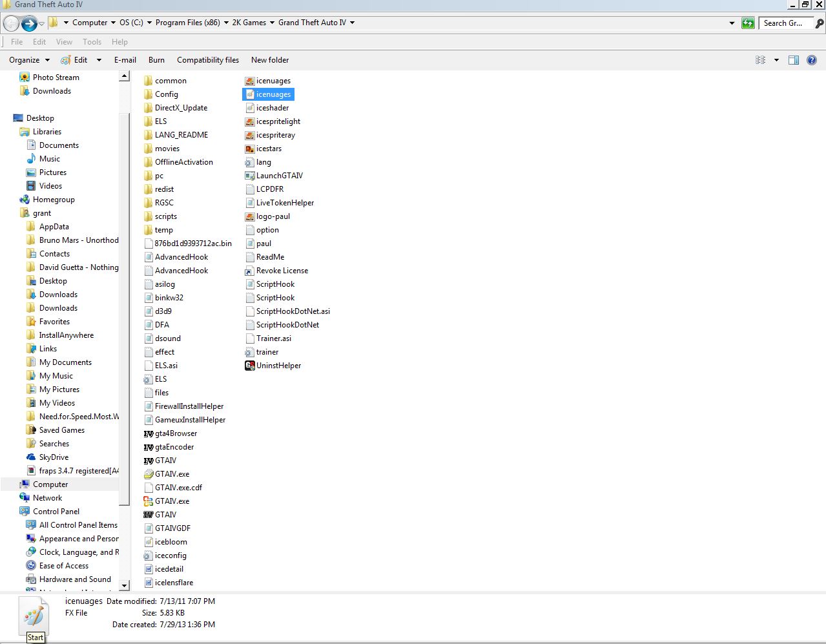Expand the Edit button dropdown arrow

[99, 60]
